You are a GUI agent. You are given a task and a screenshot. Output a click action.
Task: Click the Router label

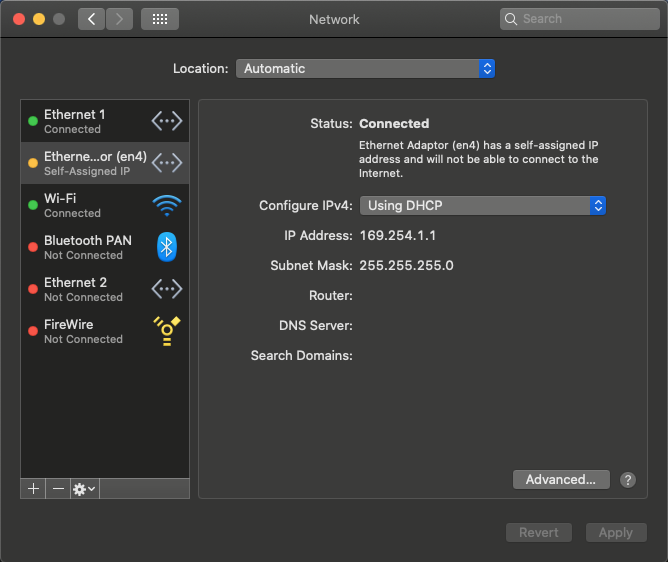pyautogui.click(x=331, y=295)
